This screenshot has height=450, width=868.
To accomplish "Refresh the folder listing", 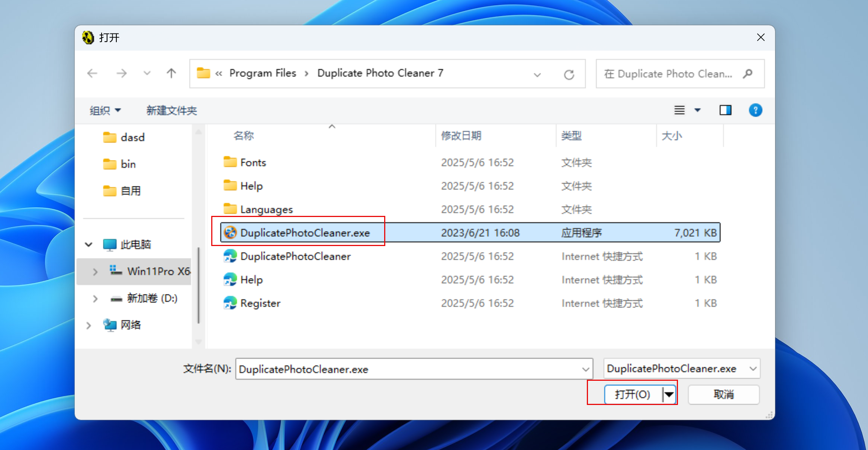I will pos(569,74).
